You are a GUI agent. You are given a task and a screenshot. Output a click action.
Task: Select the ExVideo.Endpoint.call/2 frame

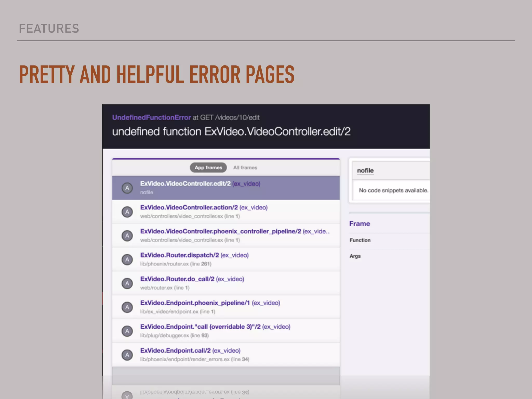tap(226, 355)
